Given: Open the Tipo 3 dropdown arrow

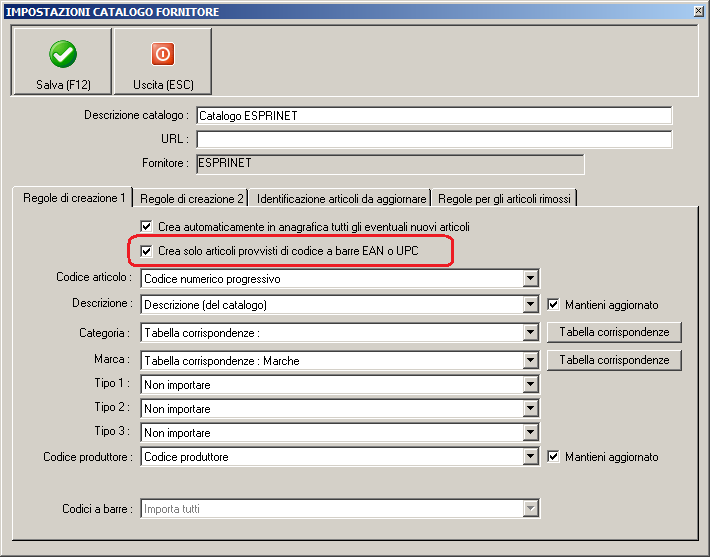Looking at the screenshot, I should pyautogui.click(x=530, y=432).
